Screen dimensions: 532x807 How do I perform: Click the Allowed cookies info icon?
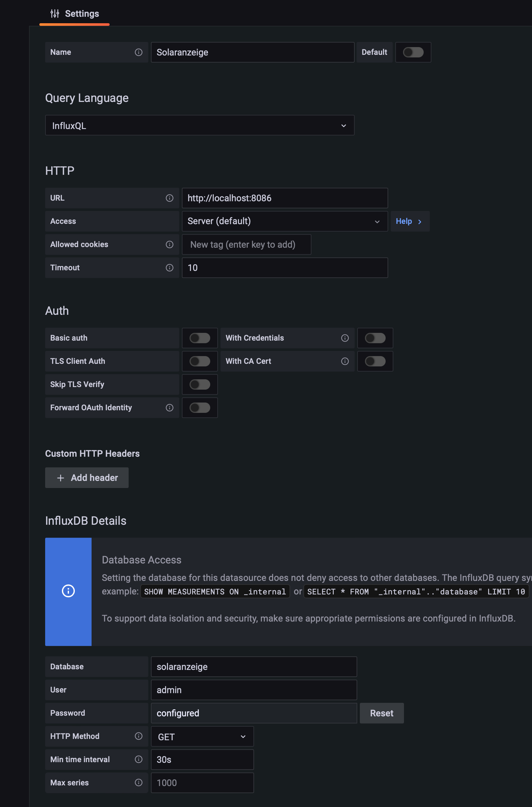tap(169, 244)
